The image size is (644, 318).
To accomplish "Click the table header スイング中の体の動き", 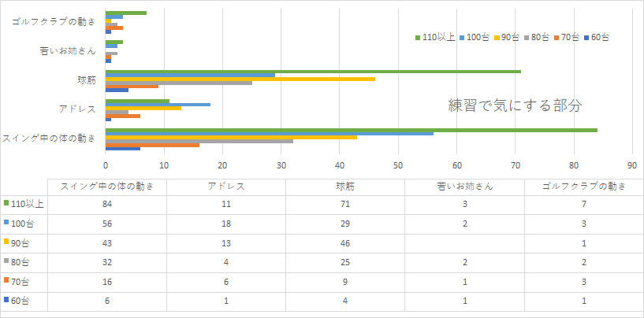I will click(107, 187).
